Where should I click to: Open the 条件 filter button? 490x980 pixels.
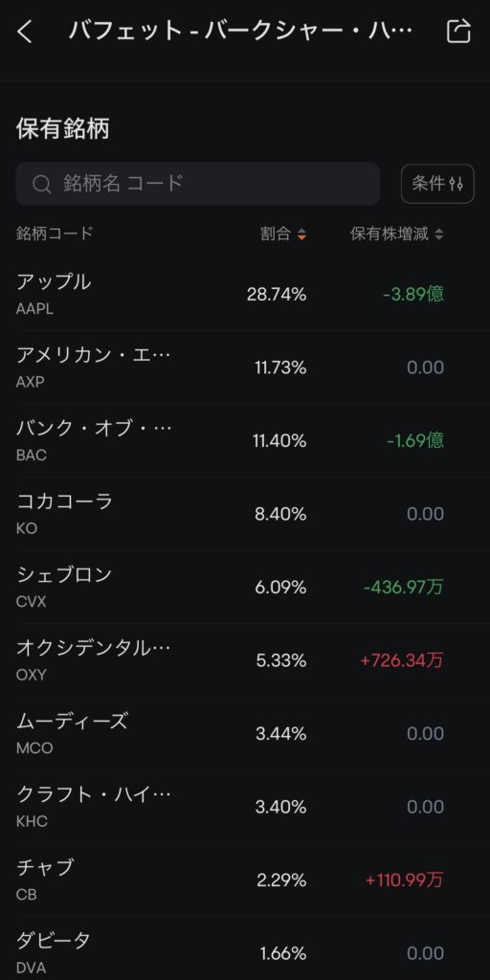coord(437,184)
